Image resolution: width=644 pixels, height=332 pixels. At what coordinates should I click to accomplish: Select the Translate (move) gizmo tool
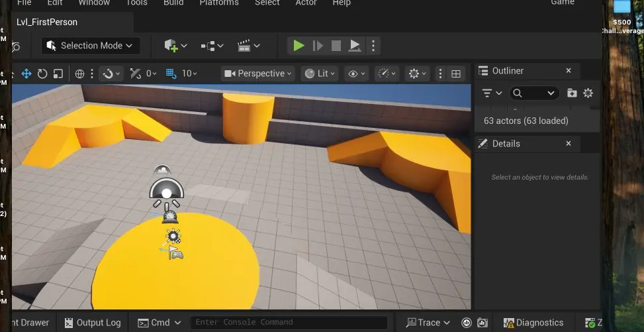27,74
